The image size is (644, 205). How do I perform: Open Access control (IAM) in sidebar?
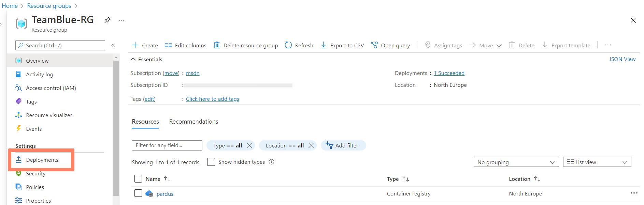click(x=51, y=88)
